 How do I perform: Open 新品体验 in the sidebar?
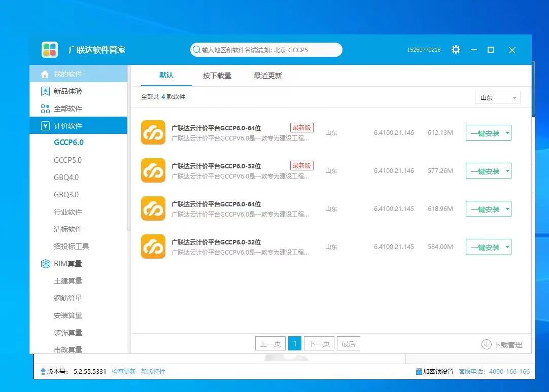[79, 91]
